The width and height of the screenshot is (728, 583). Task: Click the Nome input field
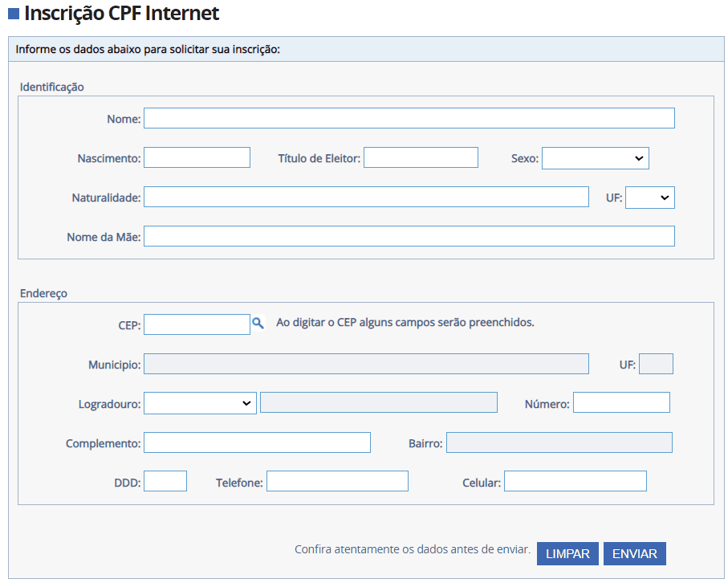point(408,117)
